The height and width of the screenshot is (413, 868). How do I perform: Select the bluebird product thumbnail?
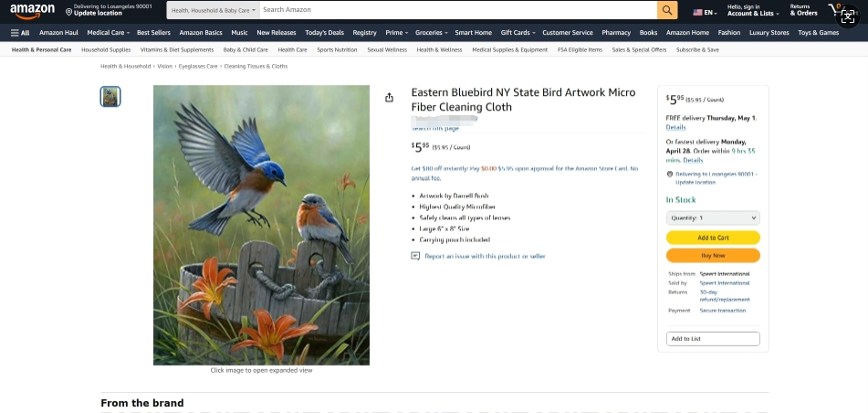point(110,97)
